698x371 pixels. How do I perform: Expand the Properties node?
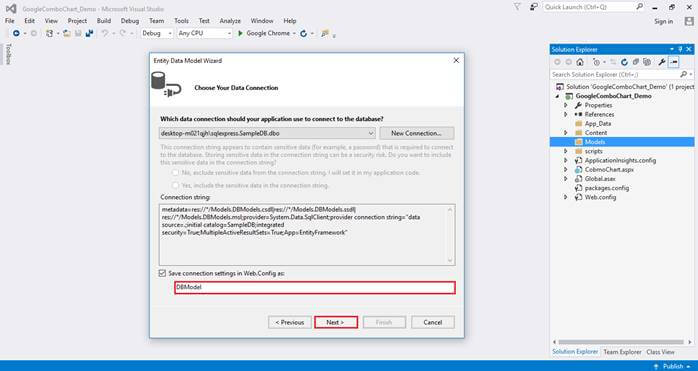(566, 105)
